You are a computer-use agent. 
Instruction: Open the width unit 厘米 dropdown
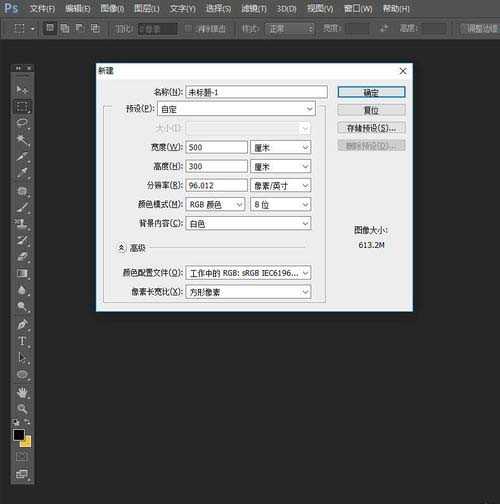[x=280, y=147]
